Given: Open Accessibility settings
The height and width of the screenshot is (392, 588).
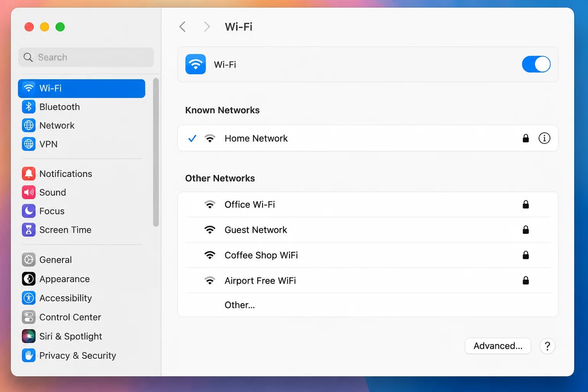Looking at the screenshot, I should (82, 298).
